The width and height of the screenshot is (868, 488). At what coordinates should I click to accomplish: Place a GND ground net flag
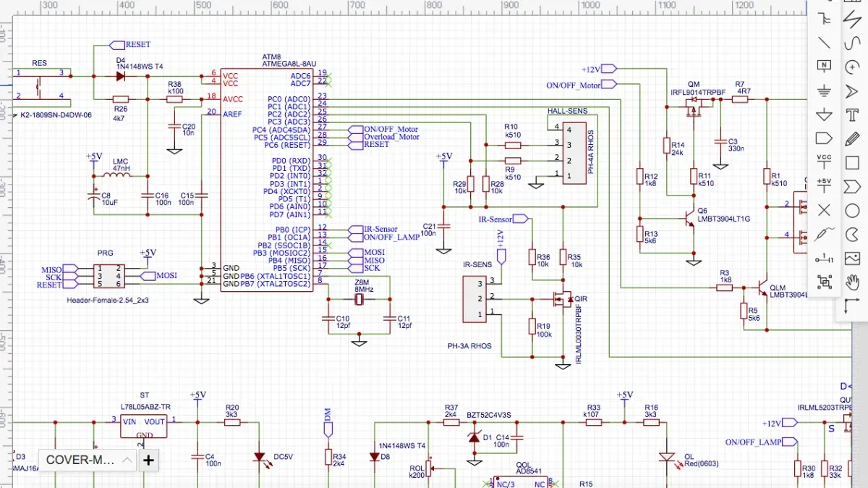click(824, 91)
